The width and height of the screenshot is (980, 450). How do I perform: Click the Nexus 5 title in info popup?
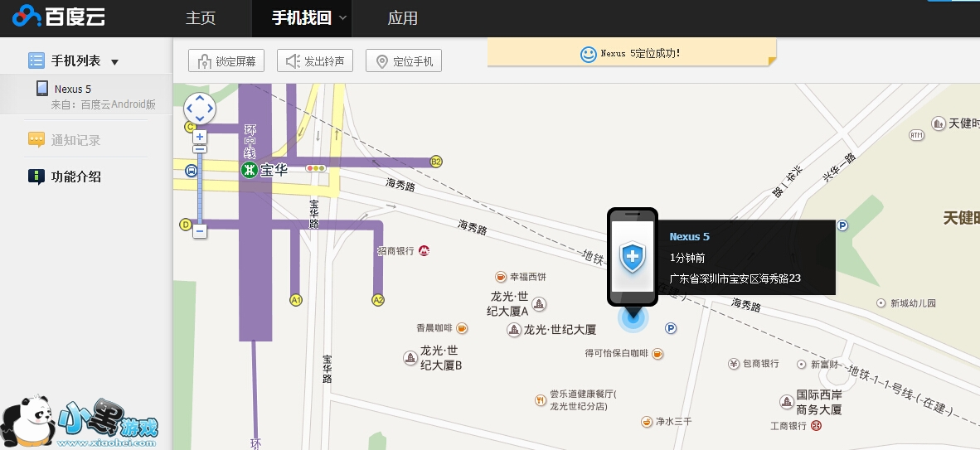click(689, 237)
